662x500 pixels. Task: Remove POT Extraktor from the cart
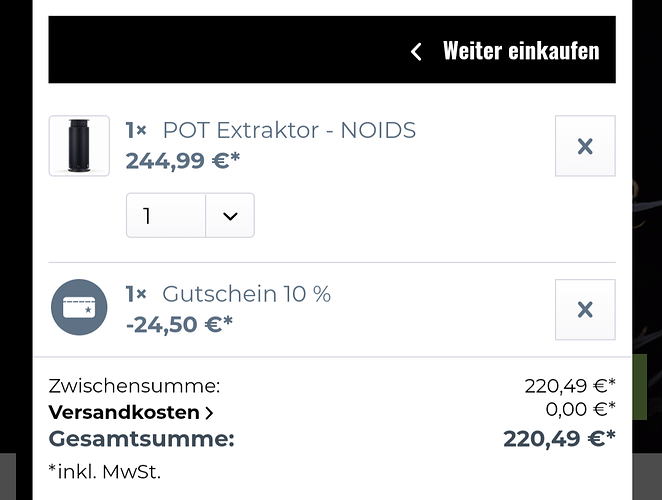[x=585, y=146]
